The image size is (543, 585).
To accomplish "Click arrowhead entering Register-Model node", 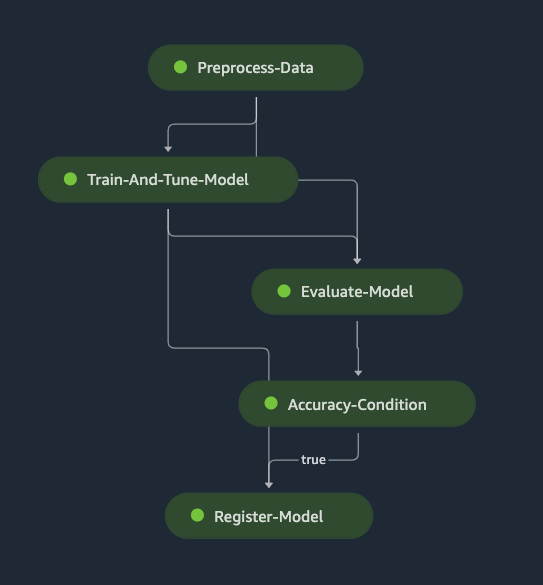I will 269,485.
